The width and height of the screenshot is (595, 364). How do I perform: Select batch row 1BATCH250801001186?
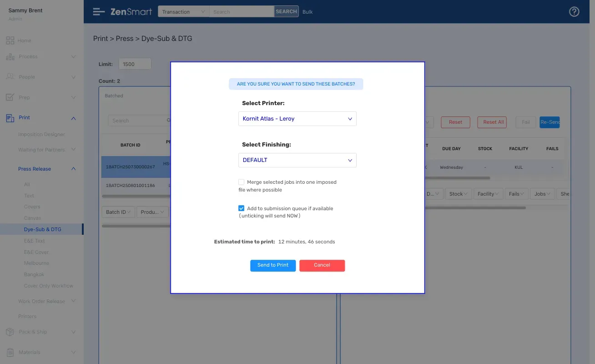point(136,186)
